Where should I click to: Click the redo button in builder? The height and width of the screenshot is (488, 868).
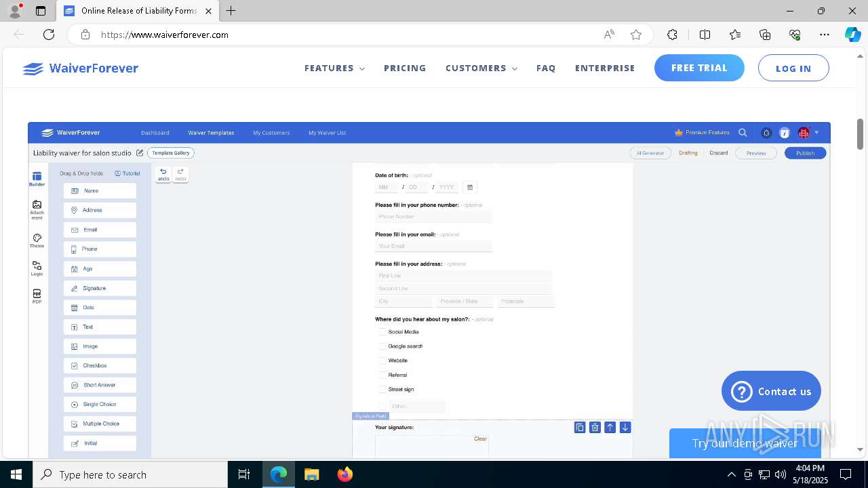[180, 175]
